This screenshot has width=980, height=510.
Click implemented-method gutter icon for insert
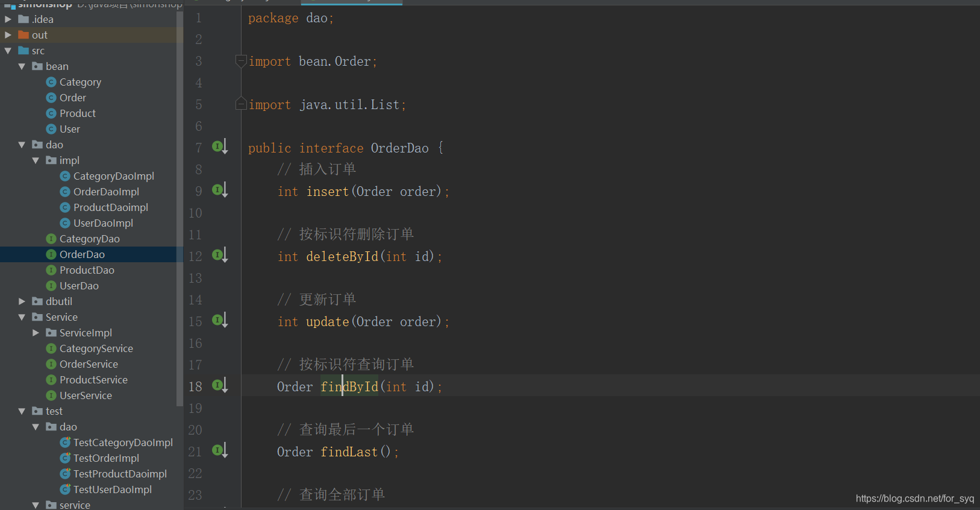tap(220, 190)
